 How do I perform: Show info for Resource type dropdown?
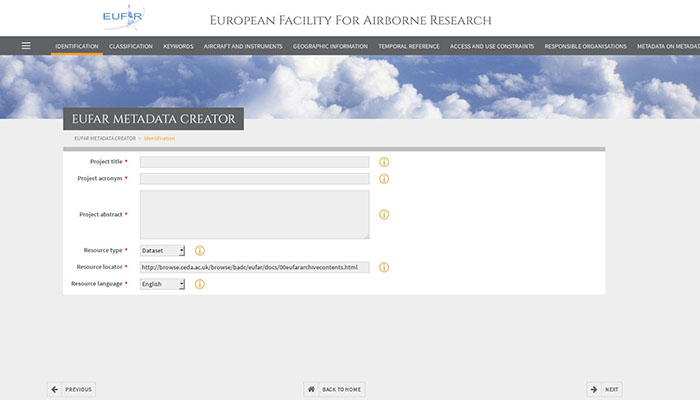click(x=199, y=251)
